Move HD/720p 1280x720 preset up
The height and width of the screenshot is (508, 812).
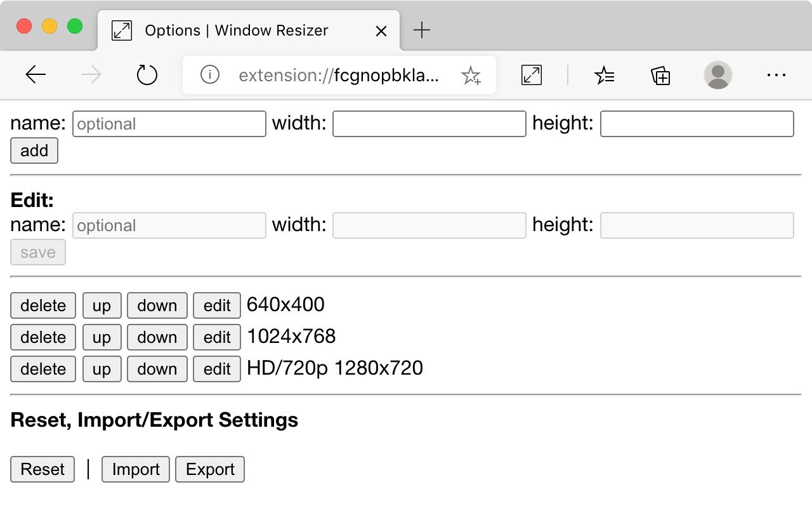tap(101, 369)
